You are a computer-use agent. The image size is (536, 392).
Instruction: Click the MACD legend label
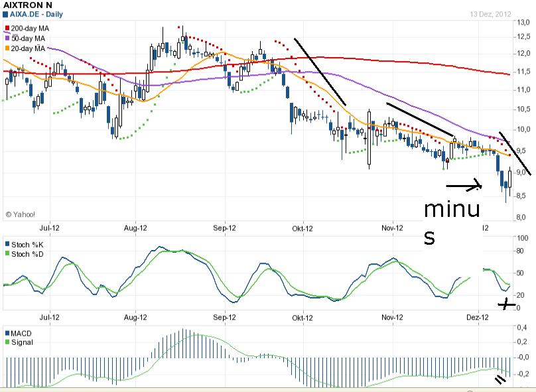pos(21,333)
